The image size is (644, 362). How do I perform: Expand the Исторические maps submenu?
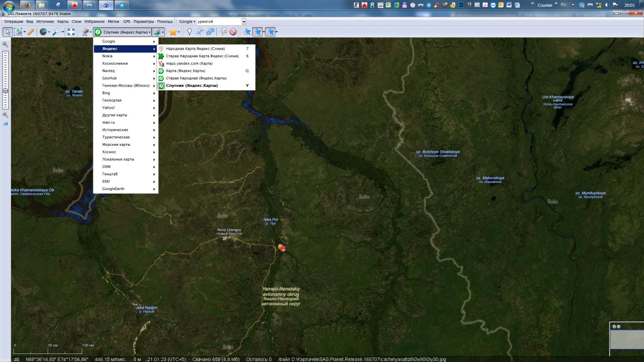pos(126,130)
